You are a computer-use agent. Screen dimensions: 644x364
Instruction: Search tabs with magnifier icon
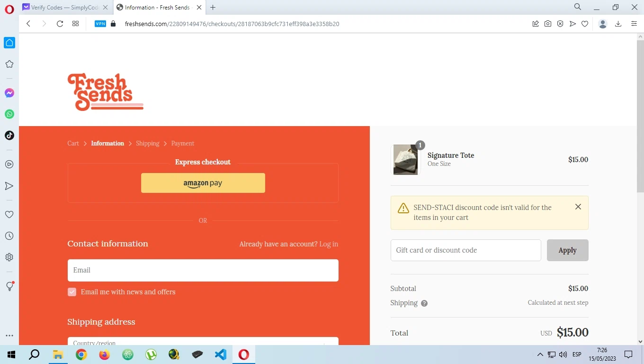coord(578,7)
